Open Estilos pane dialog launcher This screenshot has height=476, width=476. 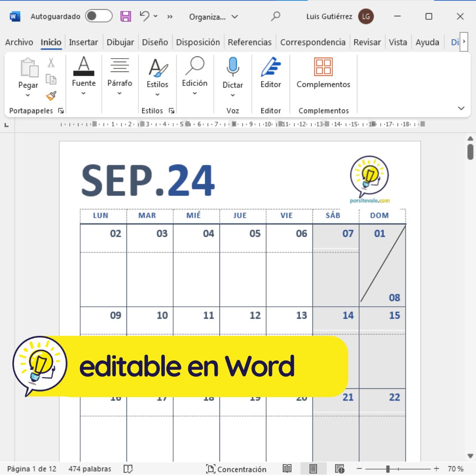click(171, 111)
